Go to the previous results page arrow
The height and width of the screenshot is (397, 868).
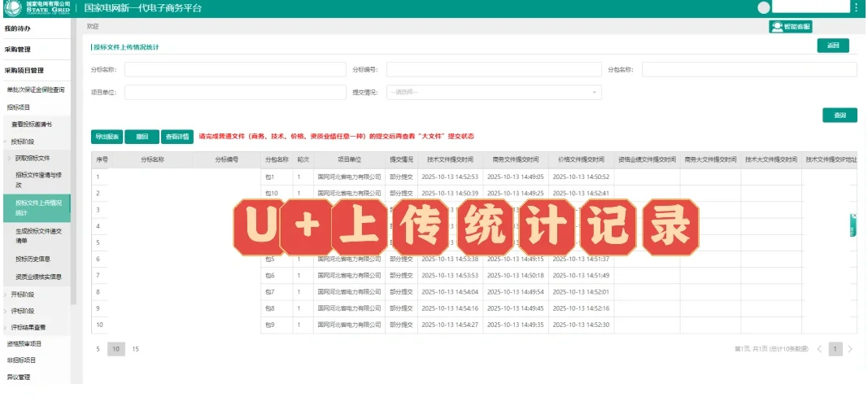pyautogui.click(x=820, y=349)
